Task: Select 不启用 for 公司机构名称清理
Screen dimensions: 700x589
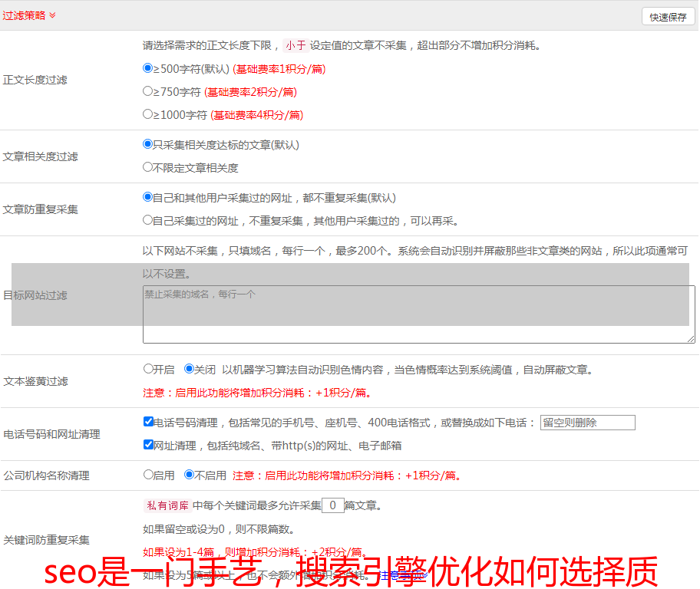Action: point(189,475)
